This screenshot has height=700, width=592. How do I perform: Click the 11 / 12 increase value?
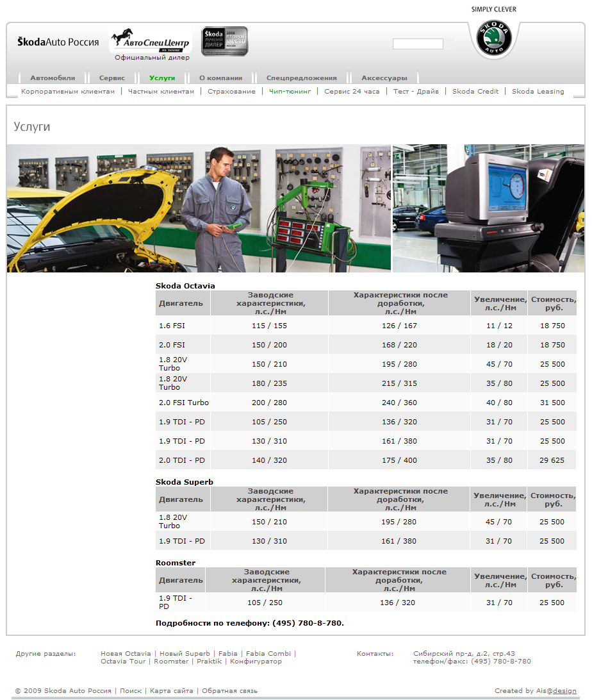[499, 326]
